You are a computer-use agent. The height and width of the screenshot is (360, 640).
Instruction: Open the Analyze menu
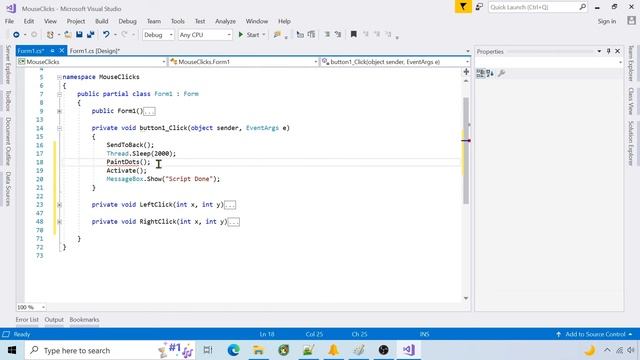[225, 21]
